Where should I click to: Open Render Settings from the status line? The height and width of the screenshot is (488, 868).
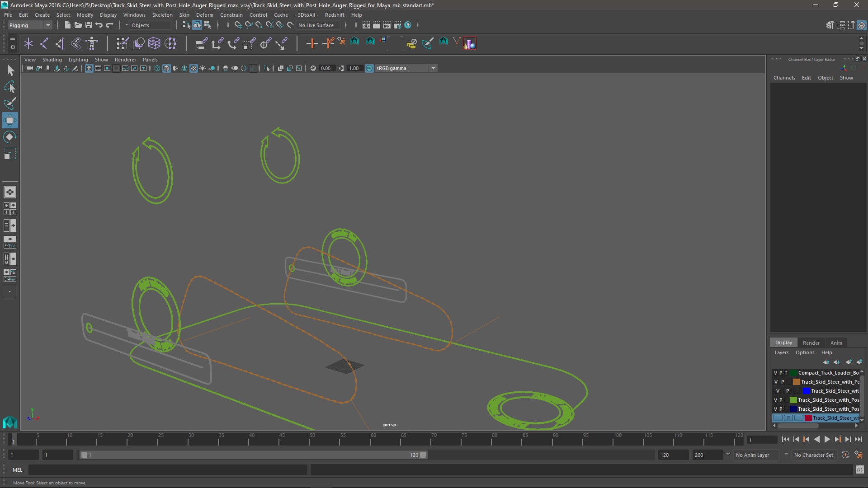pos(397,25)
